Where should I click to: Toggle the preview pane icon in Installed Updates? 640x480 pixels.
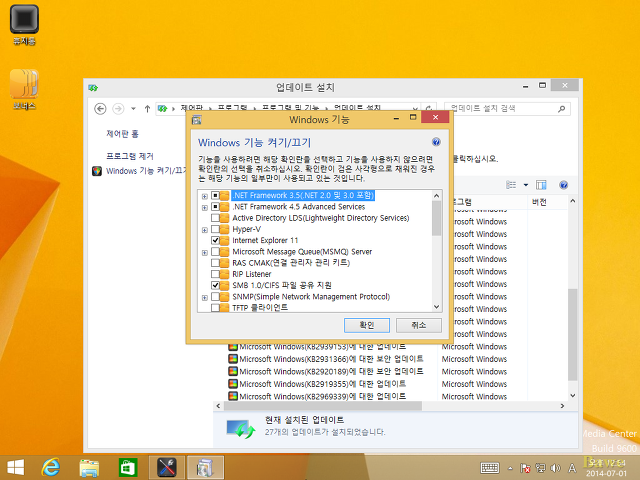point(541,185)
